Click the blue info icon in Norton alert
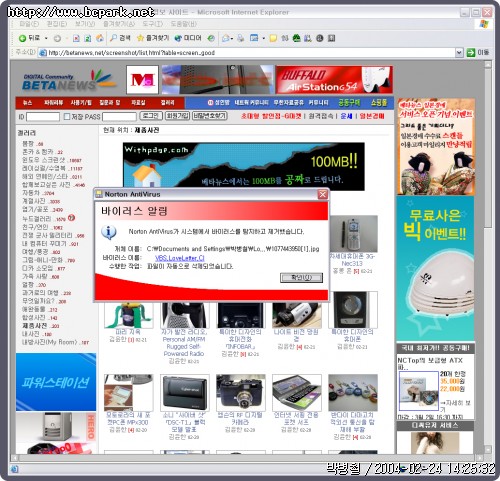 point(109,232)
